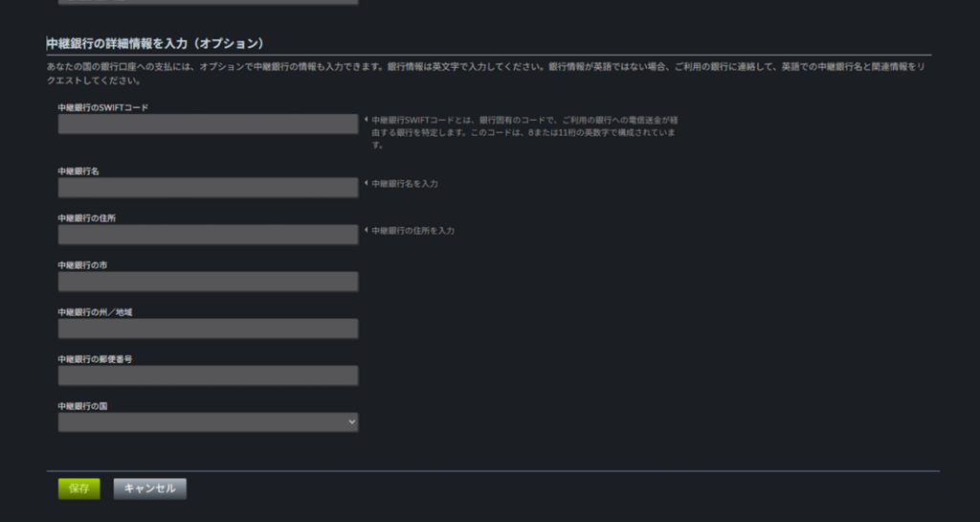Click the SWIFT code explanation tooltip text
This screenshot has height=522, width=980.
pos(523,132)
